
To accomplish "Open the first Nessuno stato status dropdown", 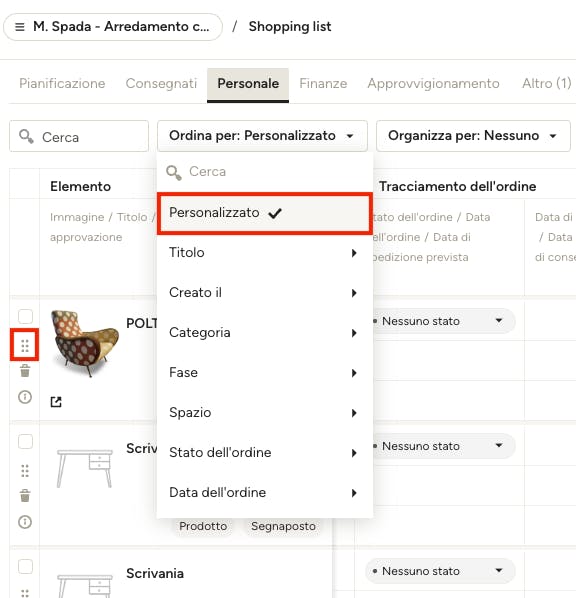I will pyautogui.click(x=440, y=321).
